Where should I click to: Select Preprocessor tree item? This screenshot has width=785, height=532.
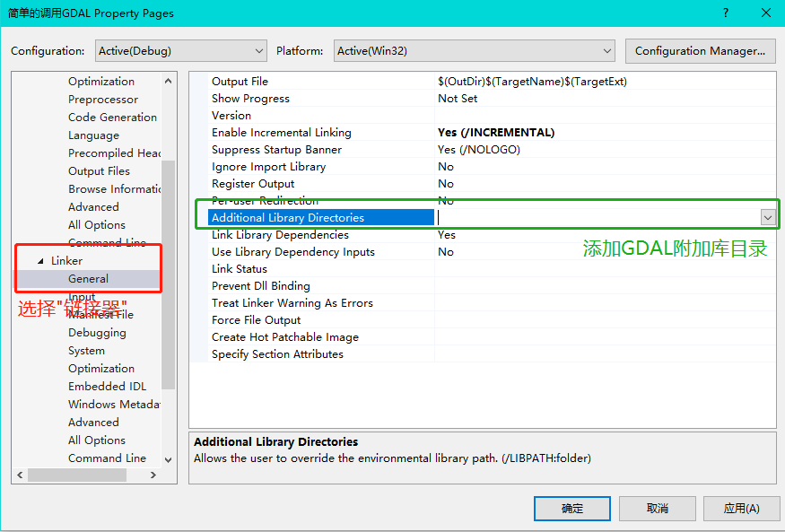103,100
